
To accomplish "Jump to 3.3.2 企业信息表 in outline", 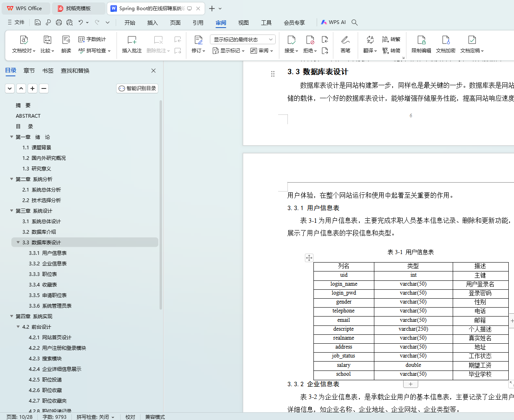I will click(x=48, y=263).
